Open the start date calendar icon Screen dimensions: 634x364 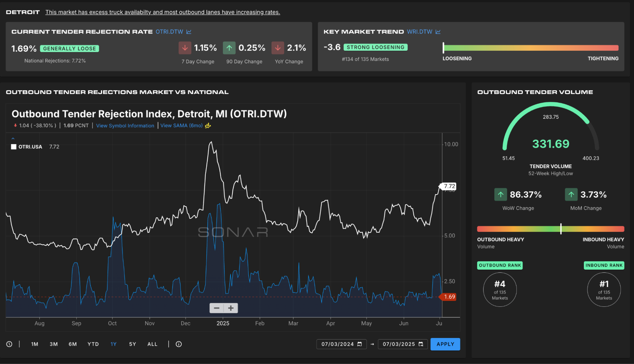[360, 344]
